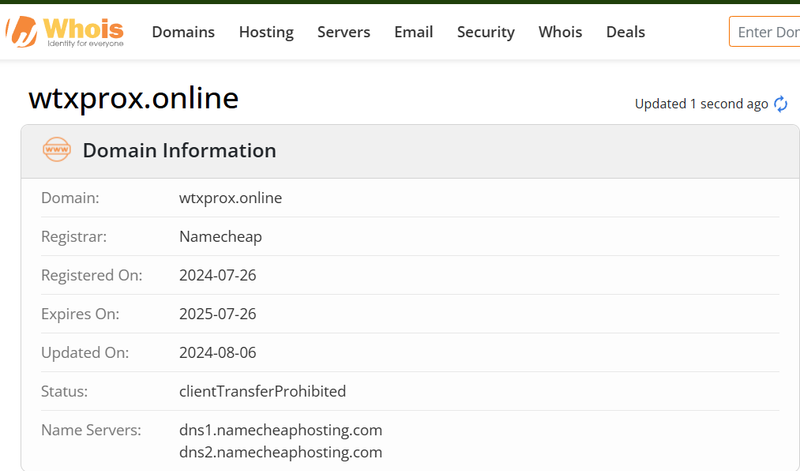Viewport: 800px width, 471px height.
Task: Click the www globe icon beside Domain Information
Action: point(57,150)
